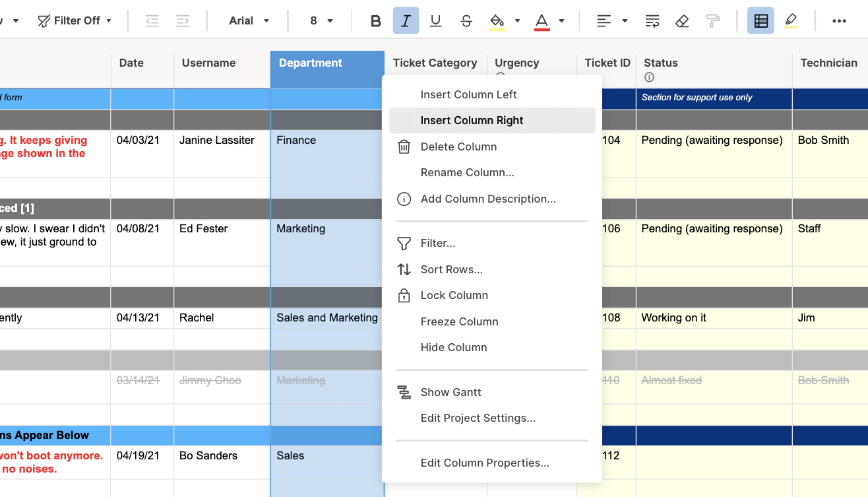Image resolution: width=868 pixels, height=497 pixels.
Task: Toggle bold text formatting
Action: click(375, 21)
